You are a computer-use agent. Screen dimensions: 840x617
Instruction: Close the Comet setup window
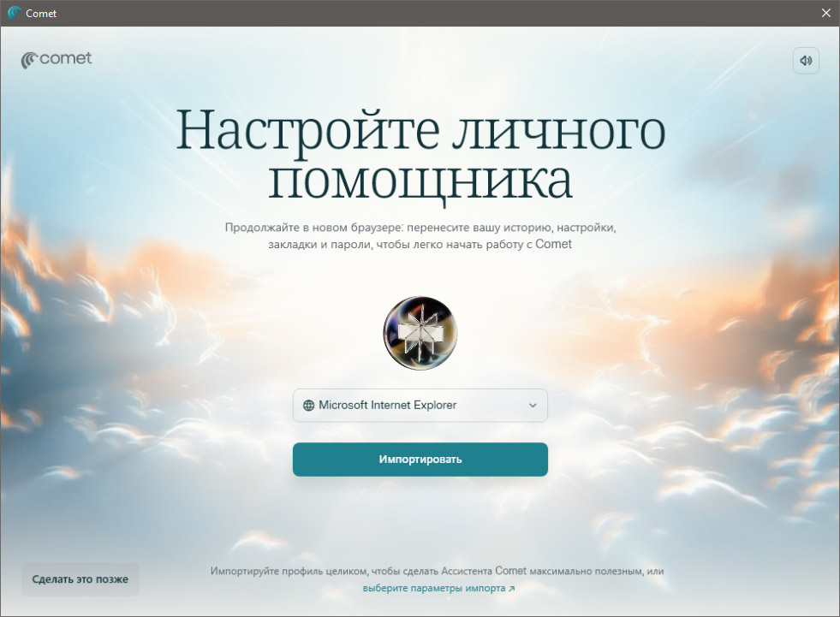(x=825, y=13)
